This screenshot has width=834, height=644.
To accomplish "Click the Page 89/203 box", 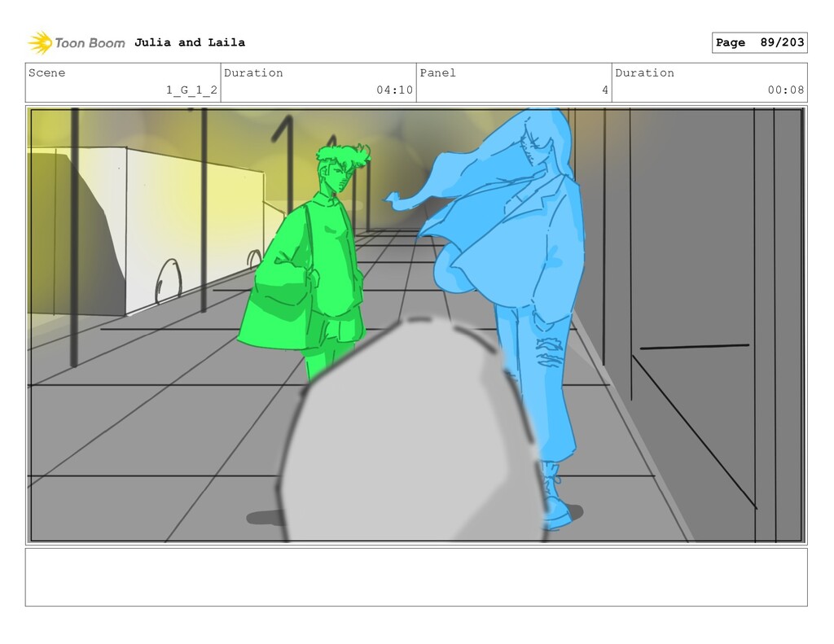I will coord(759,42).
